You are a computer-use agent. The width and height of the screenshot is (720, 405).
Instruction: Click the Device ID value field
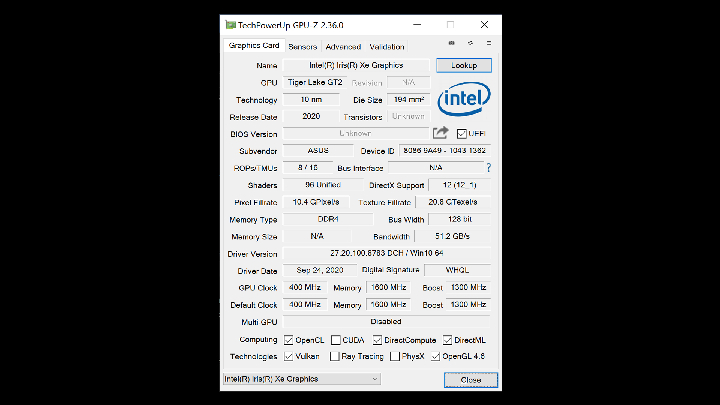(x=444, y=151)
